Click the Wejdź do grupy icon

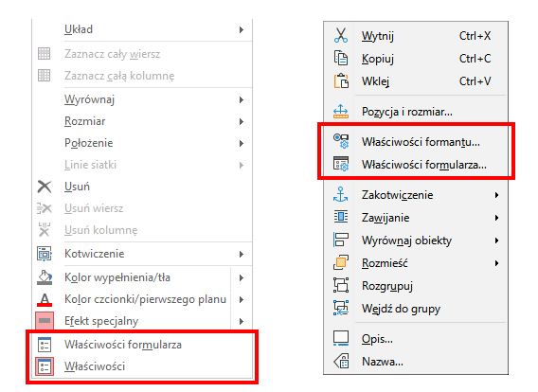341,308
